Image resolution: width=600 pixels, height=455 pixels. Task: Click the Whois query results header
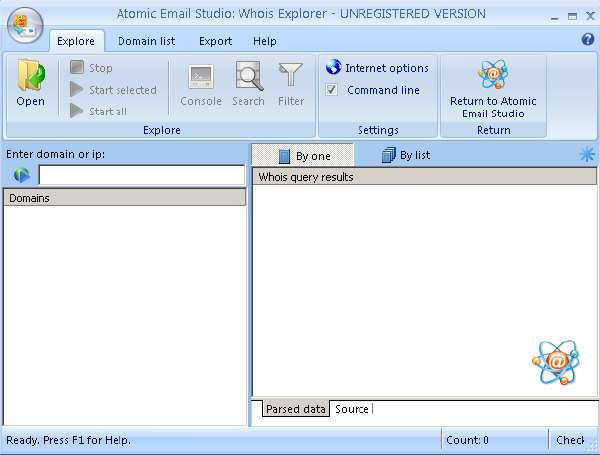(424, 177)
